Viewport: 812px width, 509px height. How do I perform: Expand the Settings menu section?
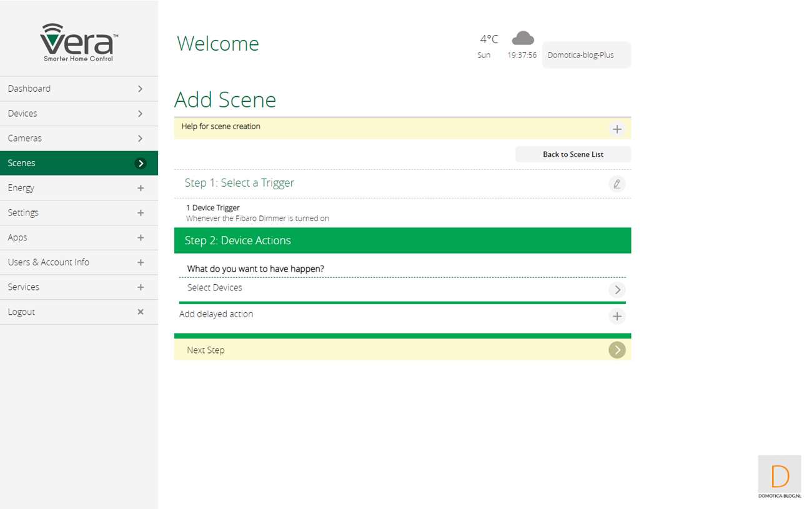click(141, 213)
